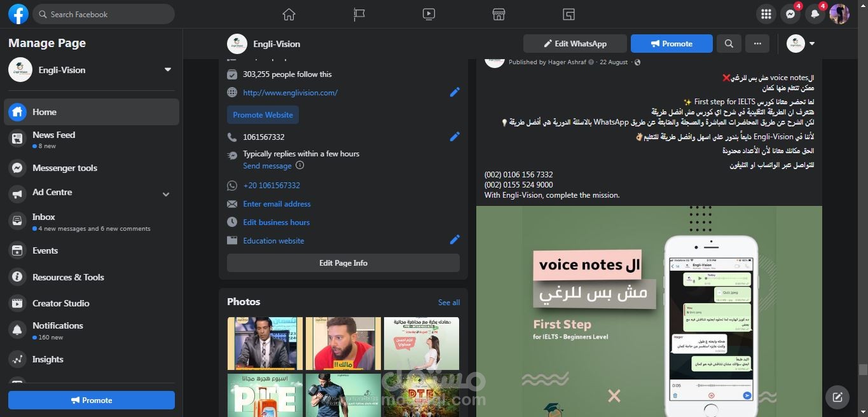Click the Facebook logo icon
The image size is (868, 417).
pyautogui.click(x=18, y=14)
